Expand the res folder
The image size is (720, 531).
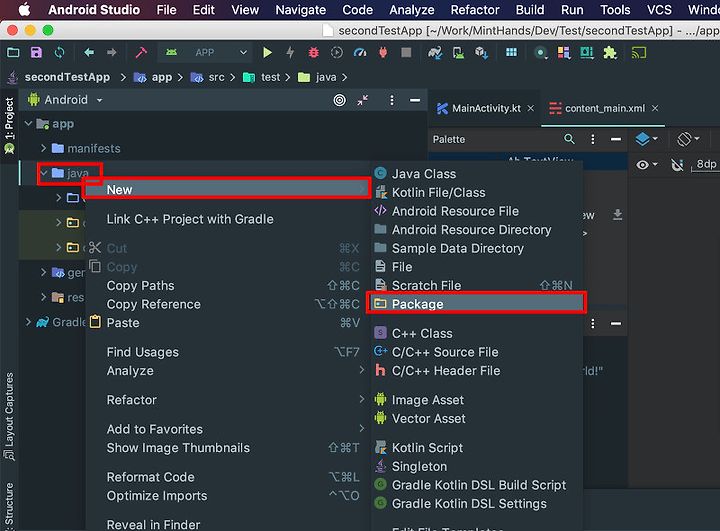[43, 297]
